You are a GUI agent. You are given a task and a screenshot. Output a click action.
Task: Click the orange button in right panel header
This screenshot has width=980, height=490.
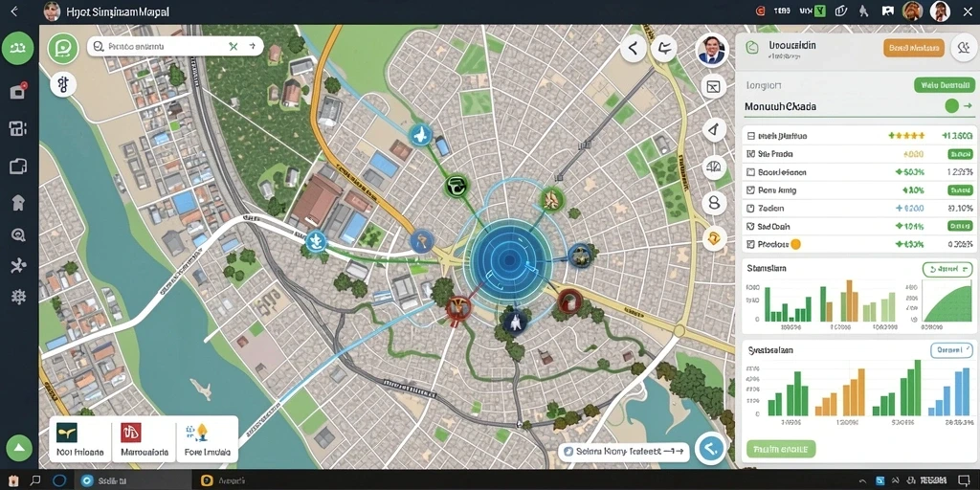(x=913, y=48)
